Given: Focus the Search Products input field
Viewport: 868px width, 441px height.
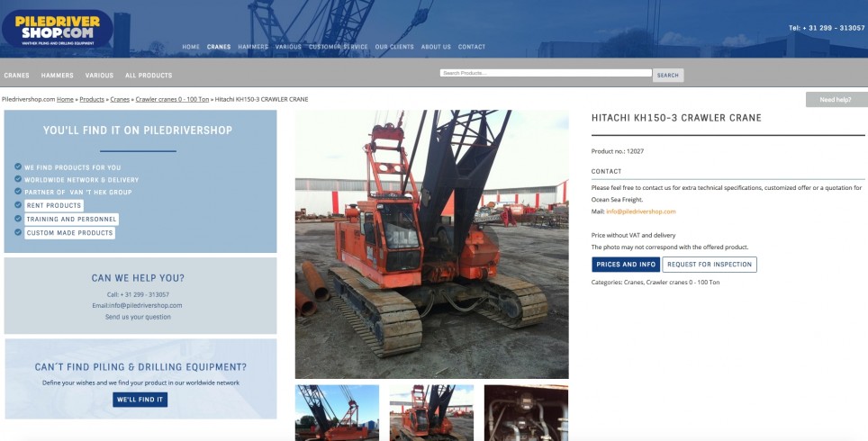Looking at the screenshot, I should pos(546,73).
